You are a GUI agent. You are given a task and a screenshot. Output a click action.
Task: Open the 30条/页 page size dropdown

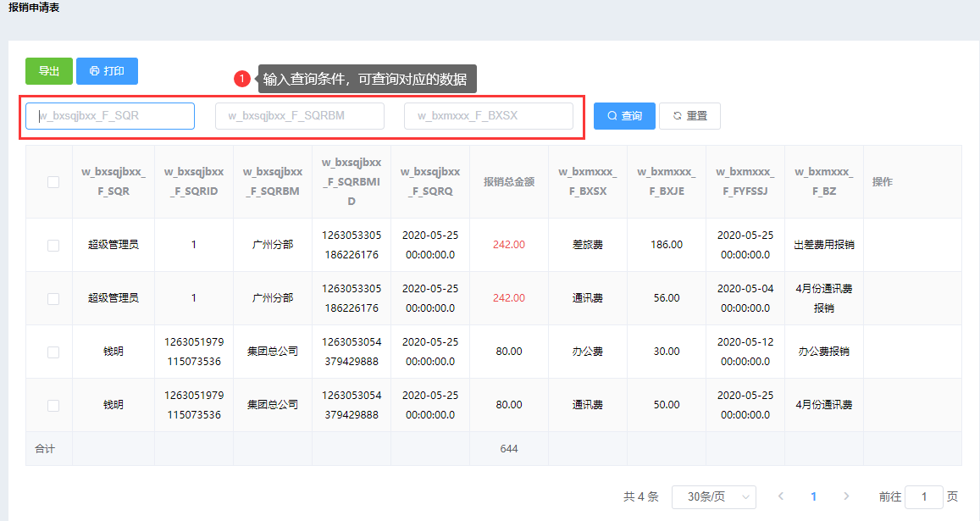point(713,496)
